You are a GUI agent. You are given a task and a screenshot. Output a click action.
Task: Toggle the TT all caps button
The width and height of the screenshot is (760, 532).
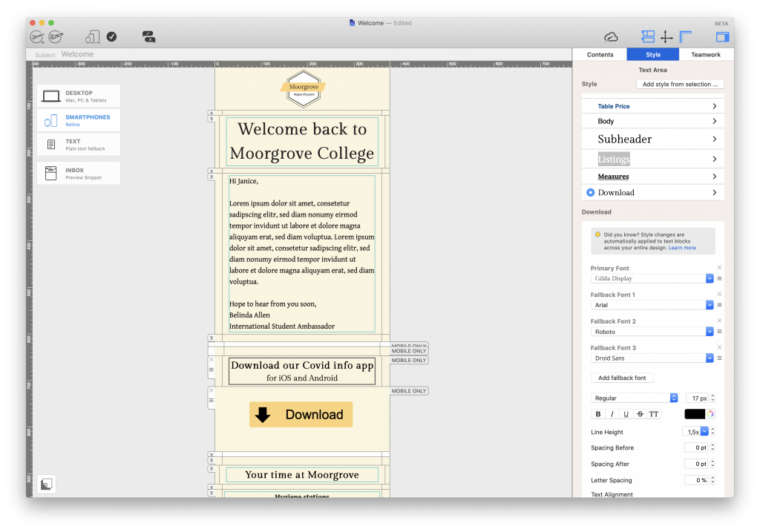coord(654,414)
